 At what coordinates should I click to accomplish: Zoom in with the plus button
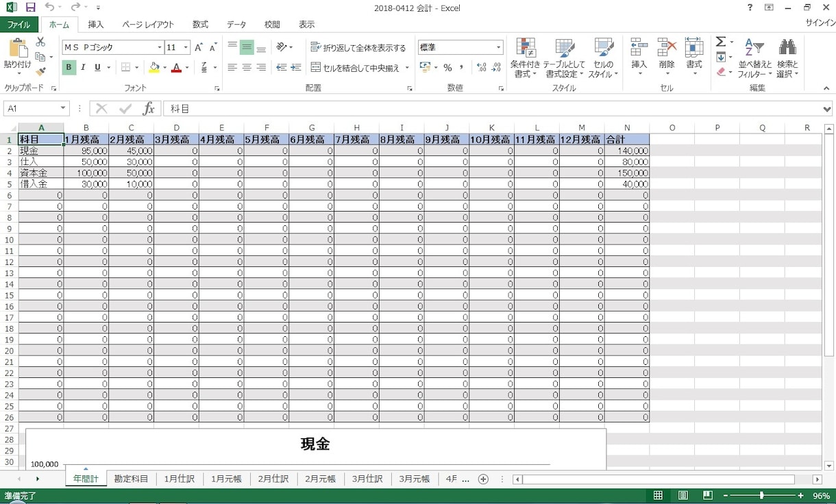click(800, 495)
